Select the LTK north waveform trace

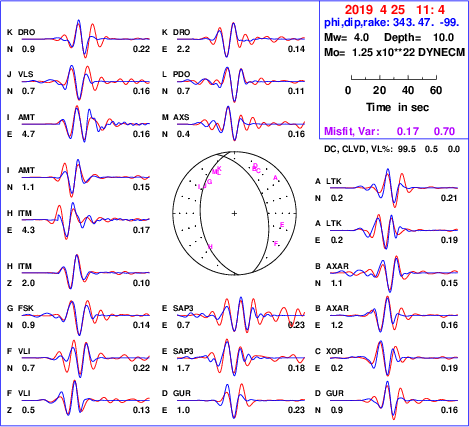point(394,188)
